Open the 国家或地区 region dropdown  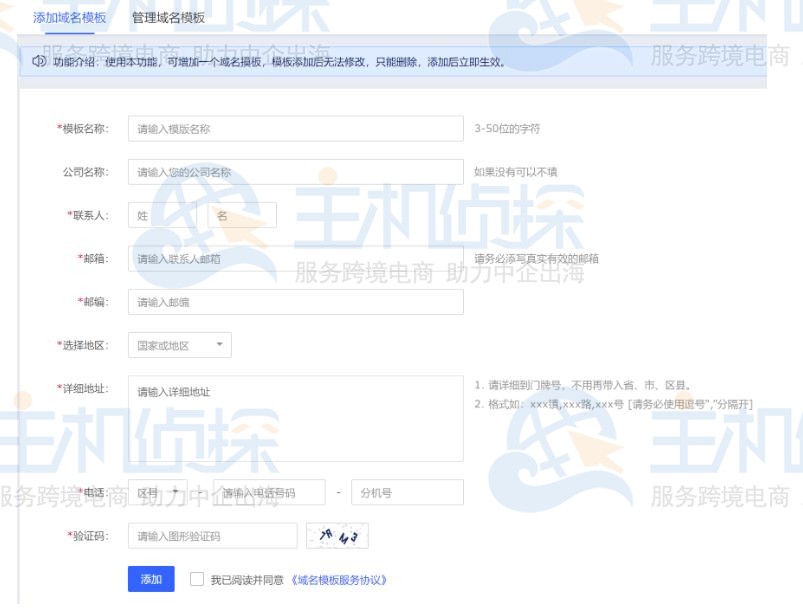click(x=179, y=345)
